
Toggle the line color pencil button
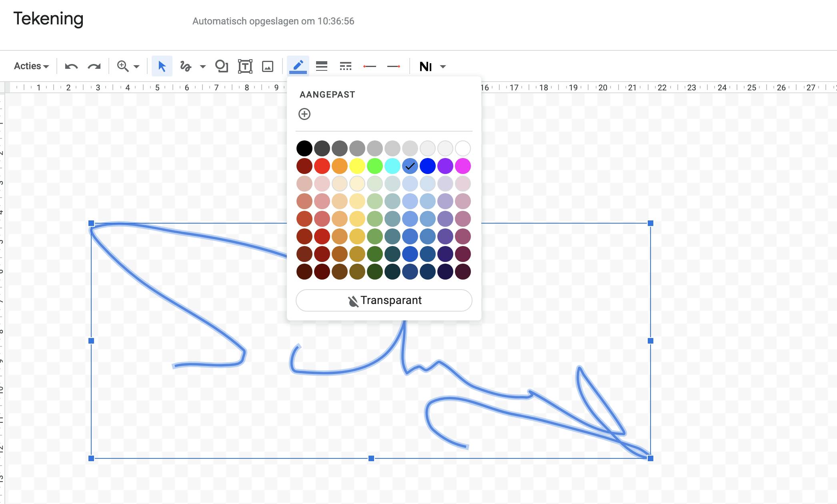click(298, 66)
